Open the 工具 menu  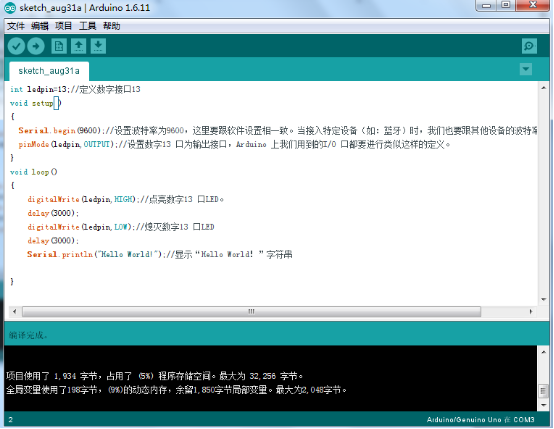coord(87,26)
